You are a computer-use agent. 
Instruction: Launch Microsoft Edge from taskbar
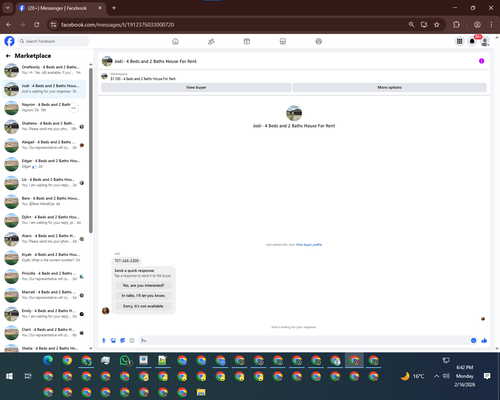[48, 360]
